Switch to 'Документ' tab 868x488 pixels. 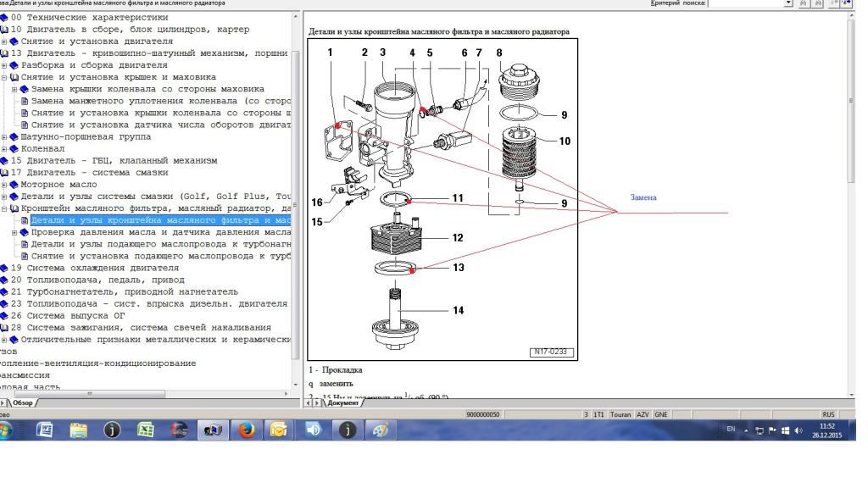coord(342,402)
